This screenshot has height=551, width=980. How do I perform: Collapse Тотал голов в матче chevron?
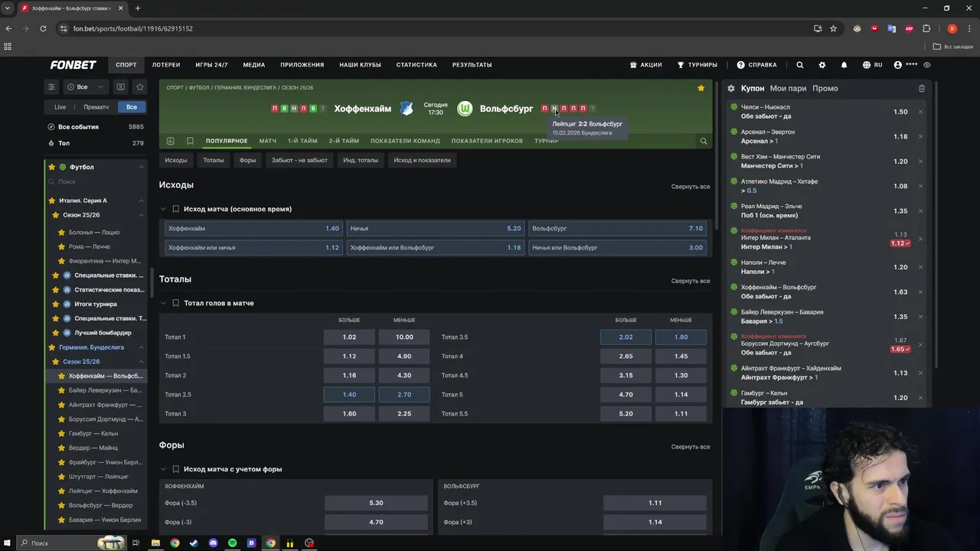tap(163, 303)
